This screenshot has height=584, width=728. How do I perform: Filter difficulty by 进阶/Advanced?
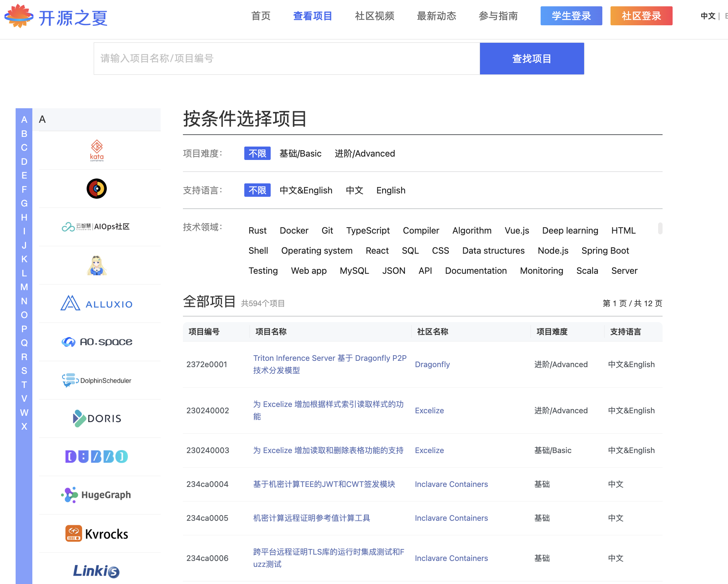[x=365, y=153]
